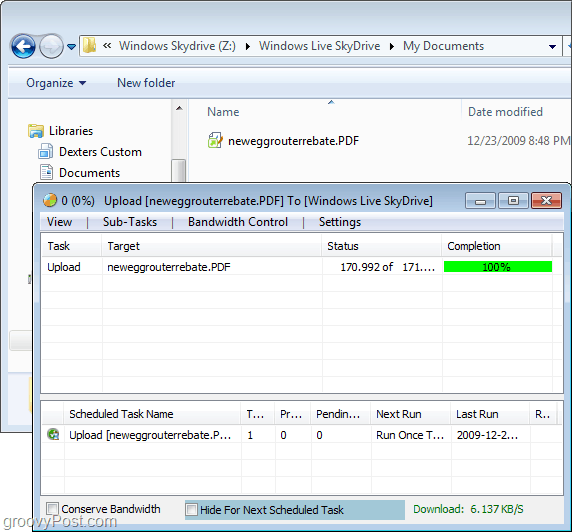This screenshot has height=532, width=572.
Task: Click the Task column header
Action: click(x=72, y=246)
